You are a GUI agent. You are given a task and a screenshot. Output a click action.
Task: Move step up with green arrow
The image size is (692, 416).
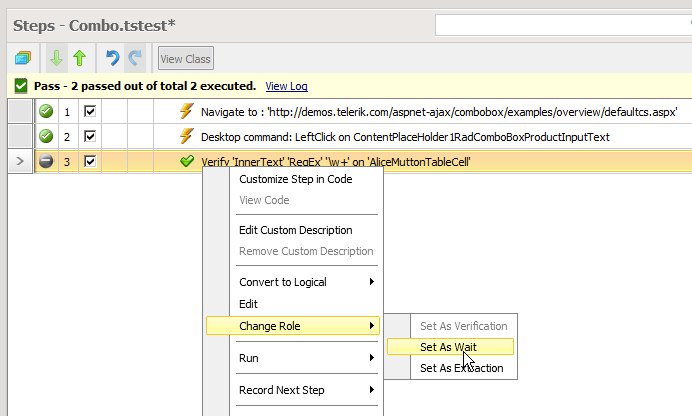click(79, 59)
